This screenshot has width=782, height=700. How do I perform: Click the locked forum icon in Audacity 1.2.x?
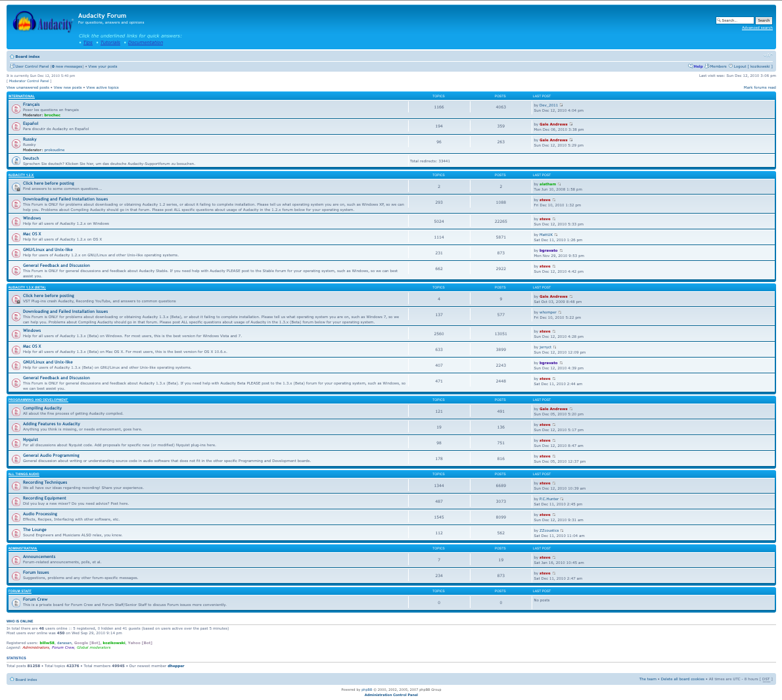16,187
